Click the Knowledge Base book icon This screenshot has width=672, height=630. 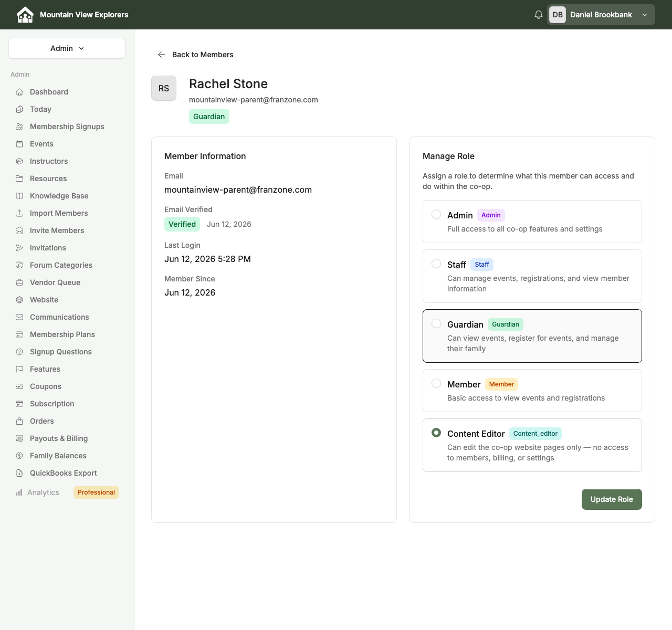click(19, 196)
